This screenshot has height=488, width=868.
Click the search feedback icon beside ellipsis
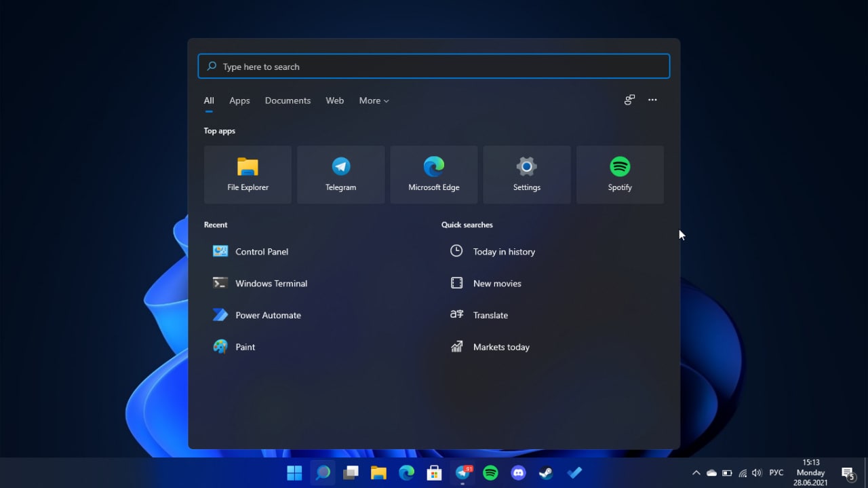[629, 100]
